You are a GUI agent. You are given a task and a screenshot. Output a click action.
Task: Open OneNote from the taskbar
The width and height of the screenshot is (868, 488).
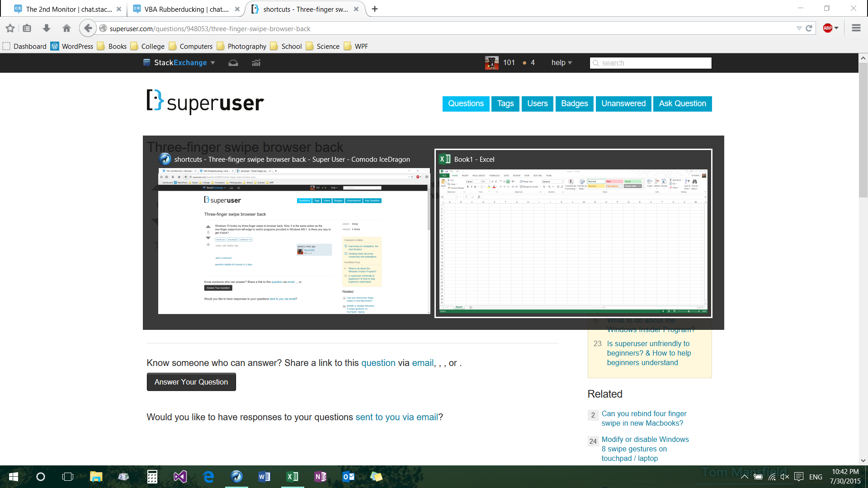click(321, 477)
